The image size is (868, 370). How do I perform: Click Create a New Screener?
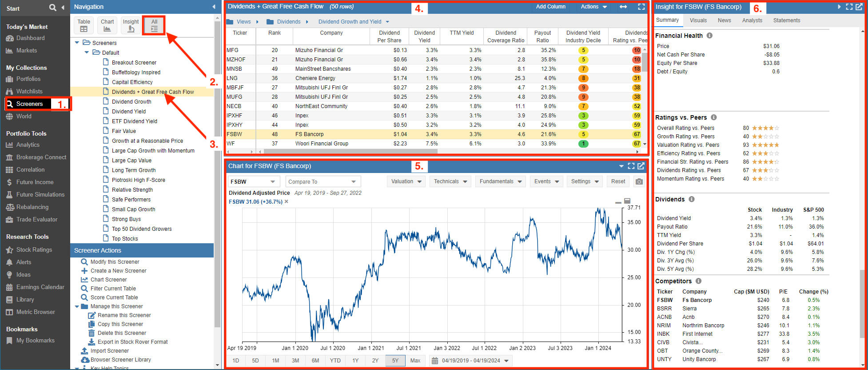[x=118, y=271]
